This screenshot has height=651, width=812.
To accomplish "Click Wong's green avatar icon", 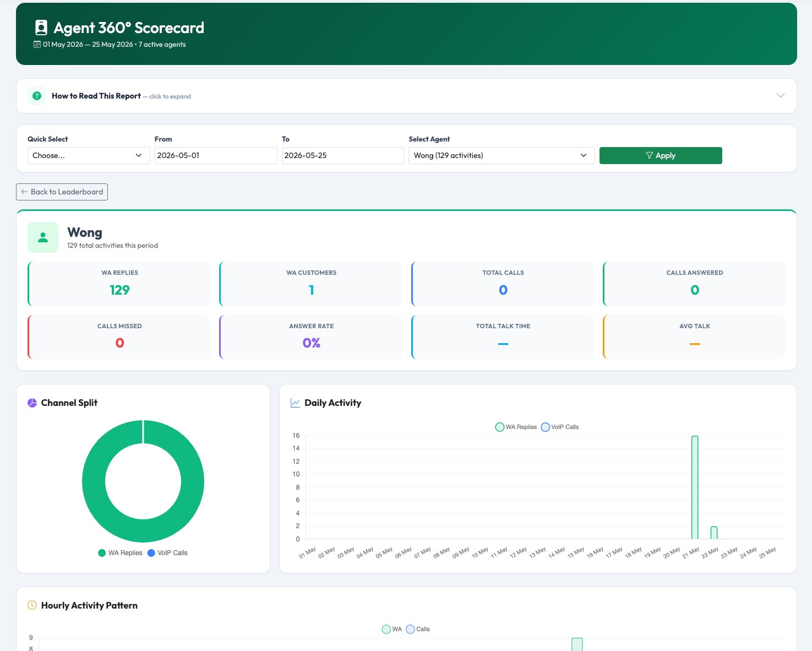I will coord(43,237).
